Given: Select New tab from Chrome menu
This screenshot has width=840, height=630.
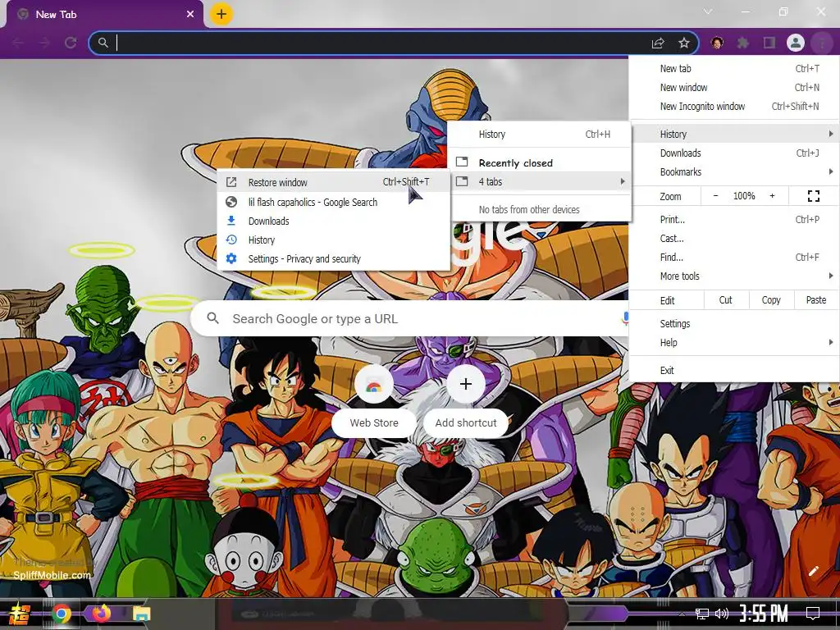Looking at the screenshot, I should pyautogui.click(x=734, y=69).
